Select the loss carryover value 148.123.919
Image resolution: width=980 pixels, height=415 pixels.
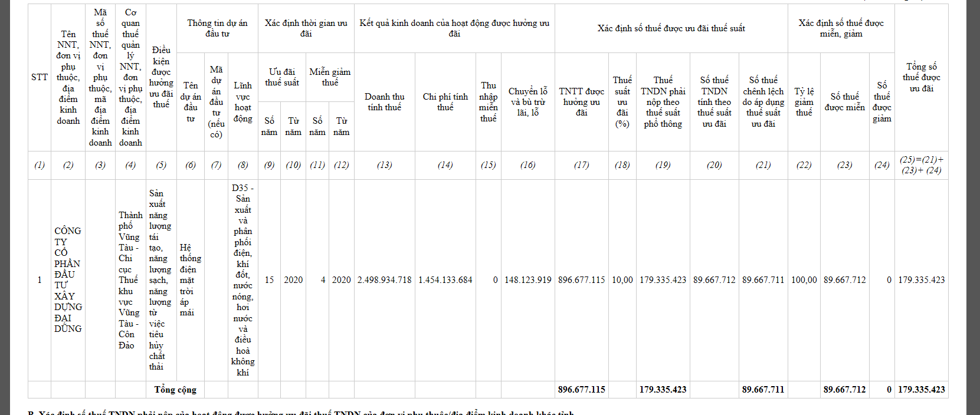coord(527,280)
